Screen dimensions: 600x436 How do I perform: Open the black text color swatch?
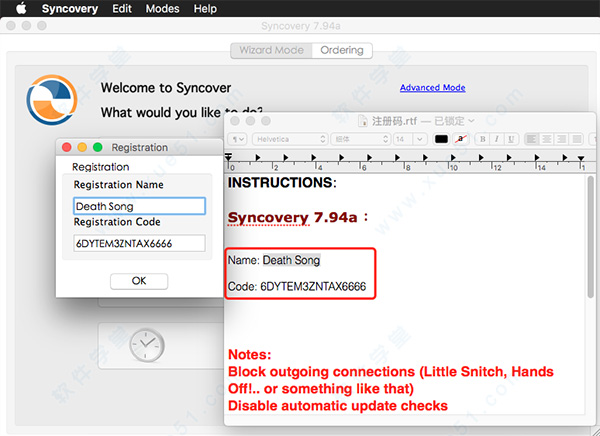point(441,139)
